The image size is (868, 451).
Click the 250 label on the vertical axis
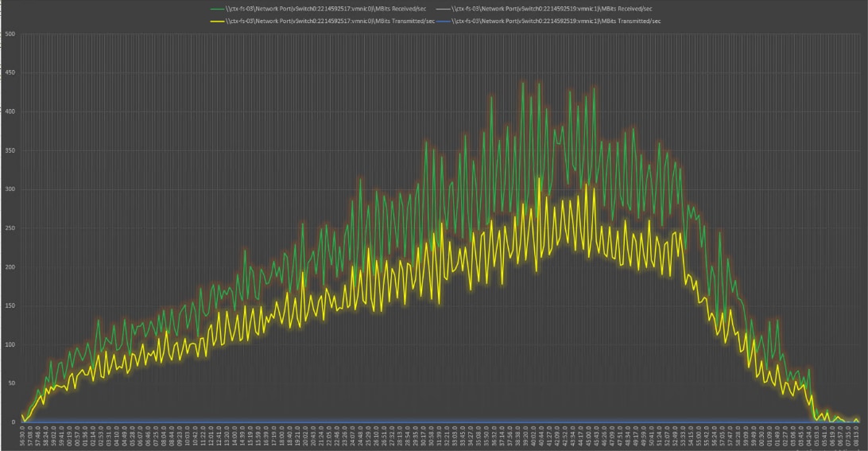click(x=10, y=228)
